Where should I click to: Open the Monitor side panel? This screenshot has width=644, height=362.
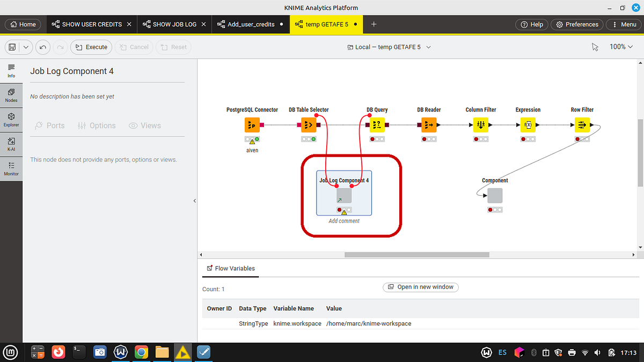point(11,169)
